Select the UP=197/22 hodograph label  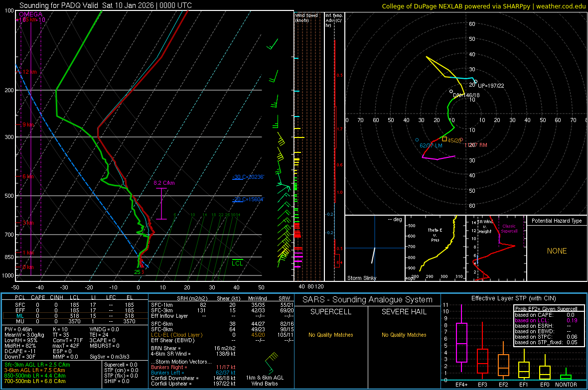(x=491, y=86)
